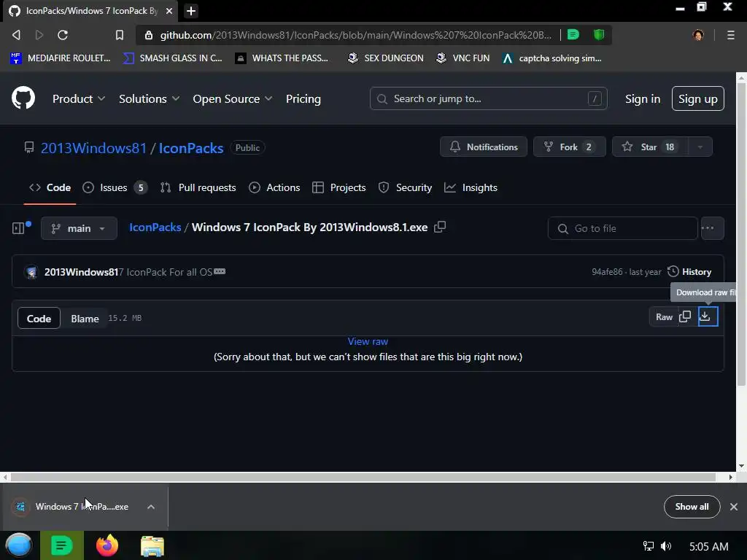Expand the Open Source dropdown menu
This screenshot has width=747, height=560.
pyautogui.click(x=233, y=98)
